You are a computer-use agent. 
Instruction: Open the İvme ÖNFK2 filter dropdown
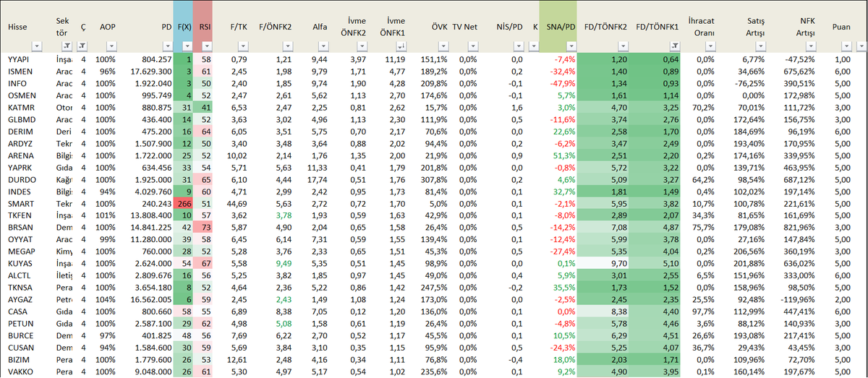click(361, 46)
